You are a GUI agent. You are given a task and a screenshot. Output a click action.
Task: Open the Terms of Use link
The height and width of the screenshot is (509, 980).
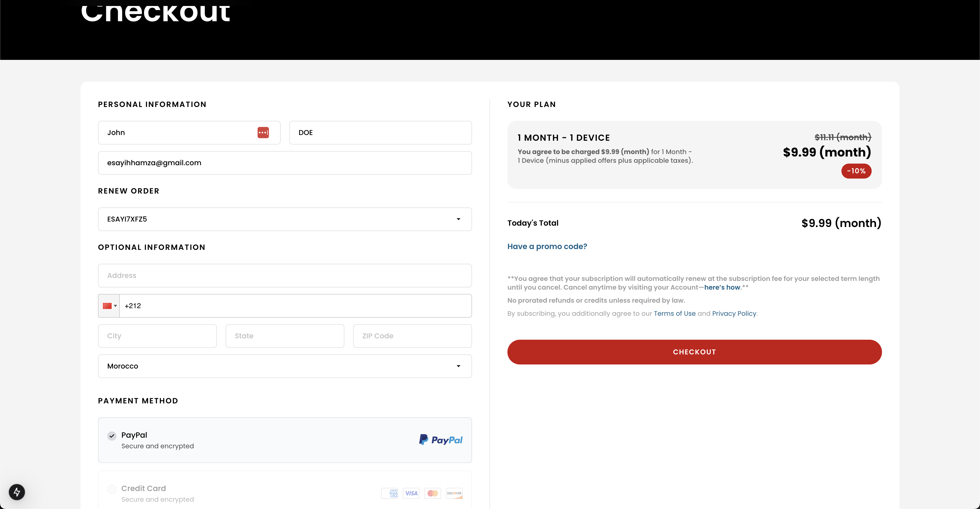(x=675, y=314)
